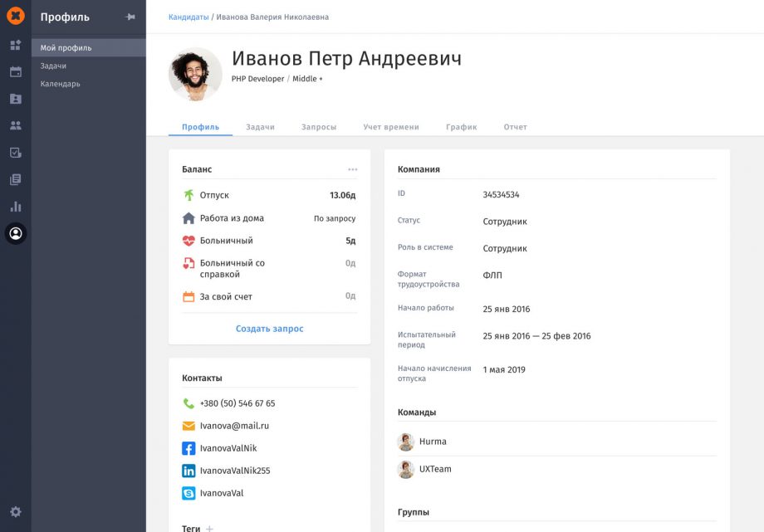Open the settings gear at bottom left
764x532 pixels.
[x=14, y=512]
